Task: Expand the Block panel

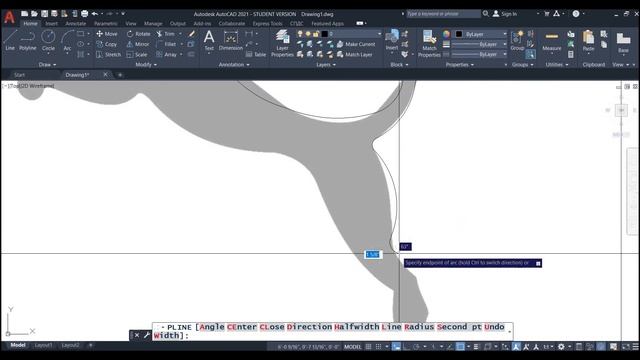Action: (x=399, y=64)
